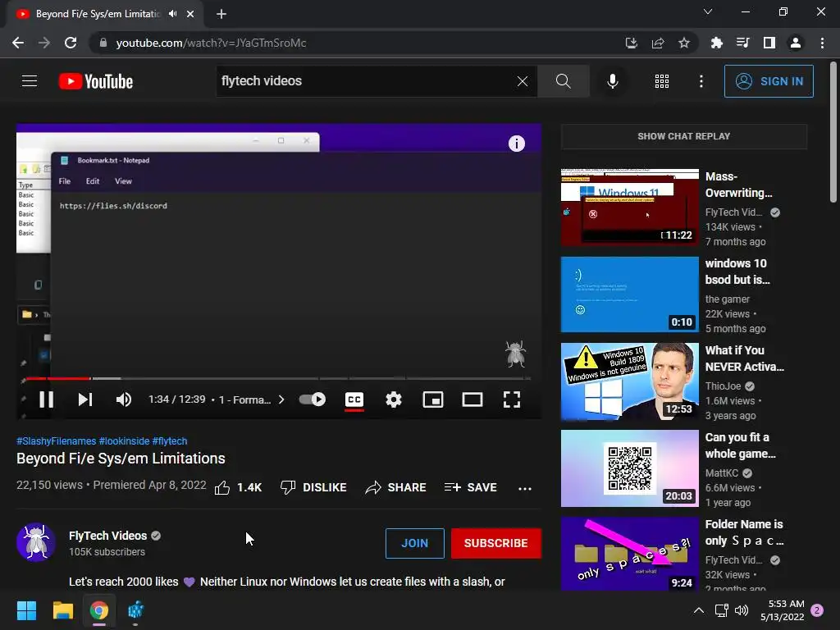
Task: Pause the video playback
Action: [46, 399]
